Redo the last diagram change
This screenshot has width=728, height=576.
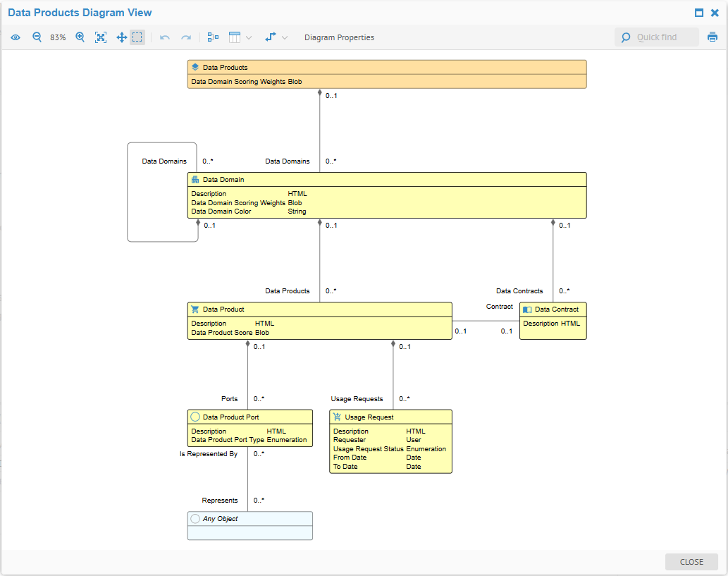186,37
